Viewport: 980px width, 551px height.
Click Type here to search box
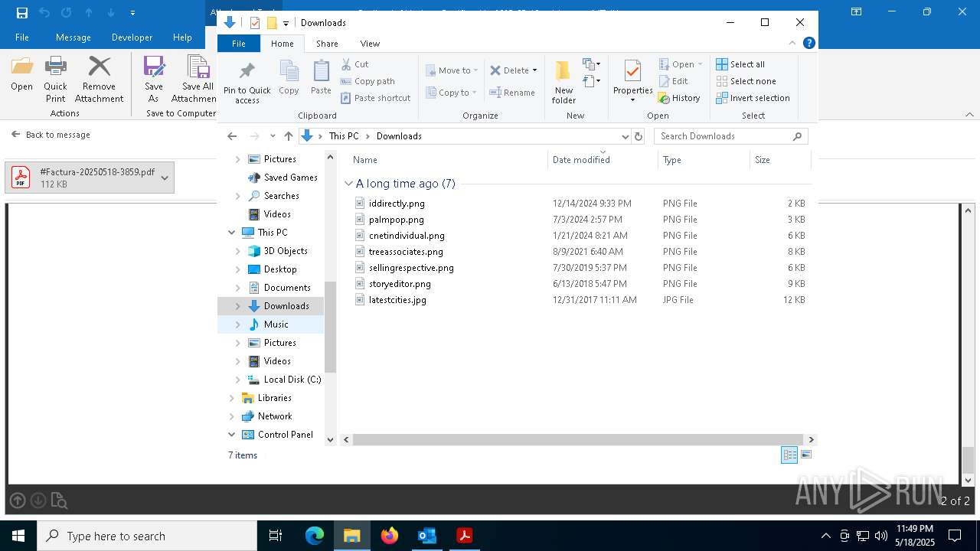click(x=147, y=536)
